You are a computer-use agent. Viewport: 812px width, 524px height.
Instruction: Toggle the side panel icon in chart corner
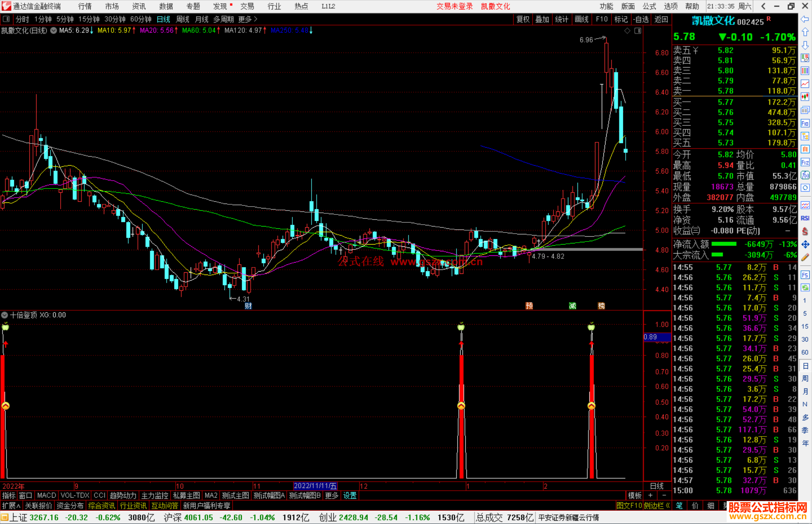click(638, 31)
